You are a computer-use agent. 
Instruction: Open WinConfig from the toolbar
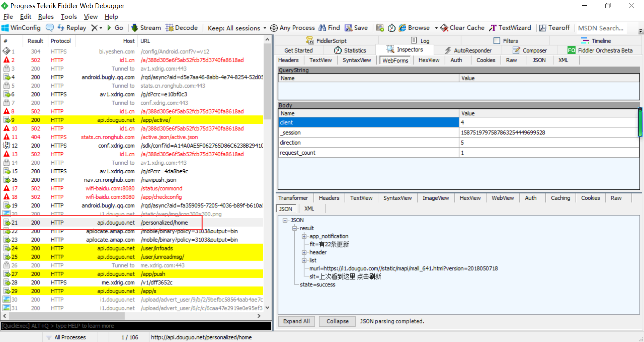click(21, 28)
